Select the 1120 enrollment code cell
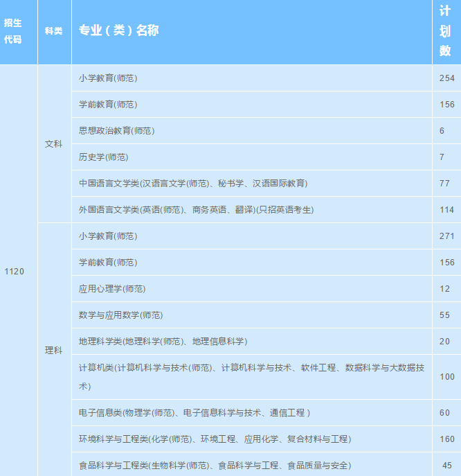 click(x=15, y=271)
